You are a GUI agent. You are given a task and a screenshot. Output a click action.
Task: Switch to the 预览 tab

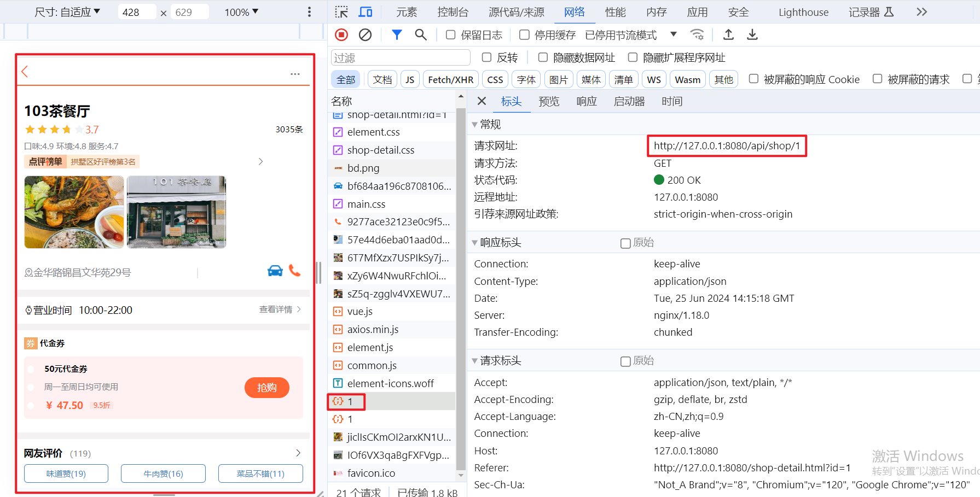(549, 101)
